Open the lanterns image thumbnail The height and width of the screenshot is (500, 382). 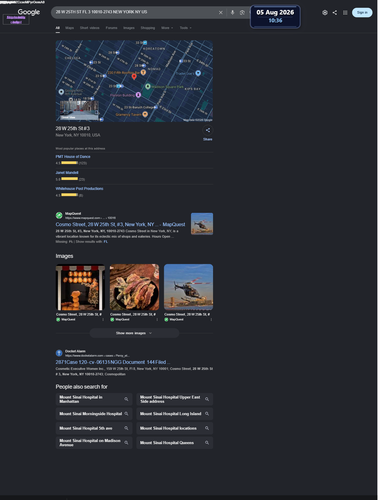tap(80, 287)
